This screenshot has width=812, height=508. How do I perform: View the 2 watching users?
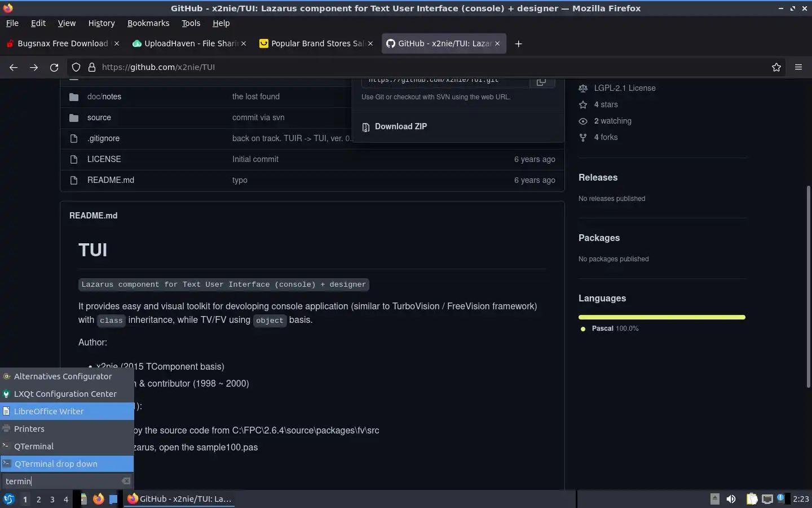613,121
